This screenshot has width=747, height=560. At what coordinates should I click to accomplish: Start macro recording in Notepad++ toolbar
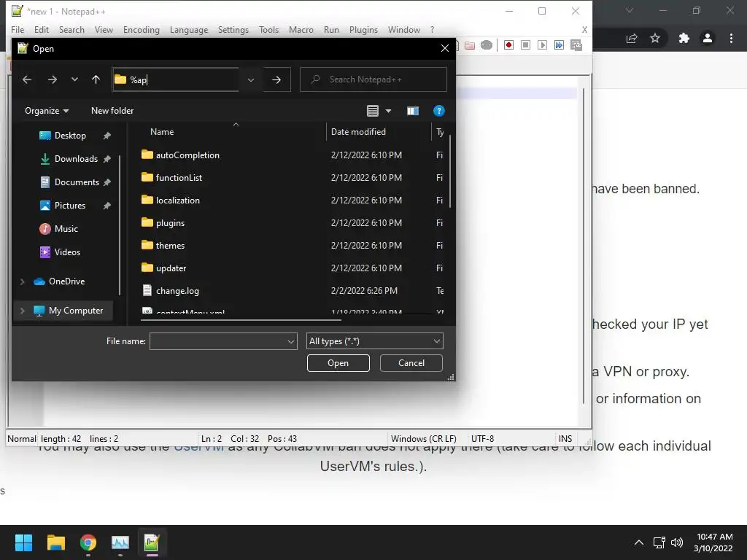tap(508, 44)
